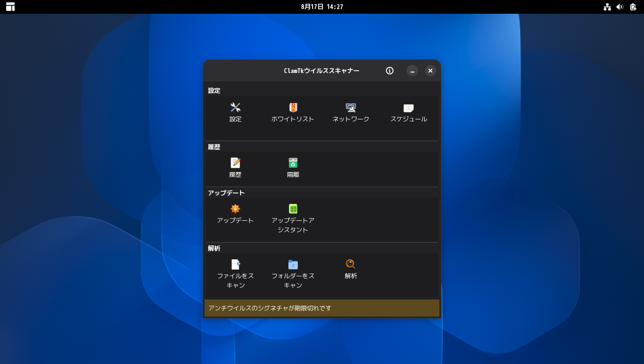Click the 設定 section heading
The width and height of the screenshot is (644, 364).
coord(214,91)
